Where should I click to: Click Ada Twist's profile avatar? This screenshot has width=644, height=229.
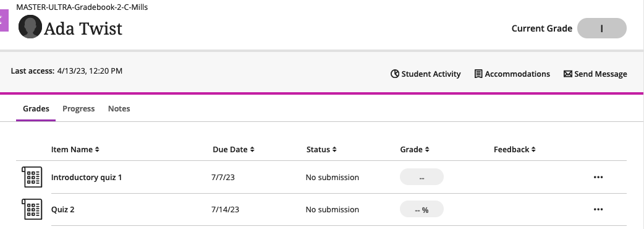pos(30,27)
